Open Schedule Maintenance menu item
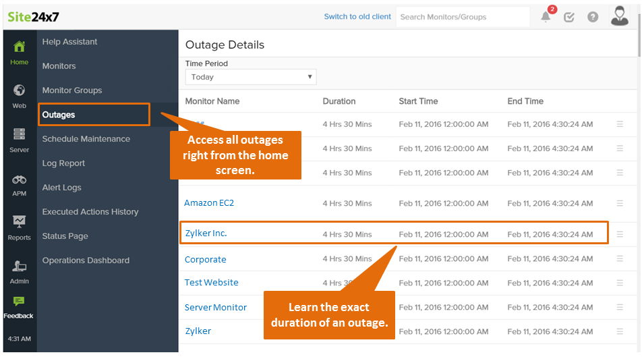Screen dimensions: 644x359 pos(86,138)
